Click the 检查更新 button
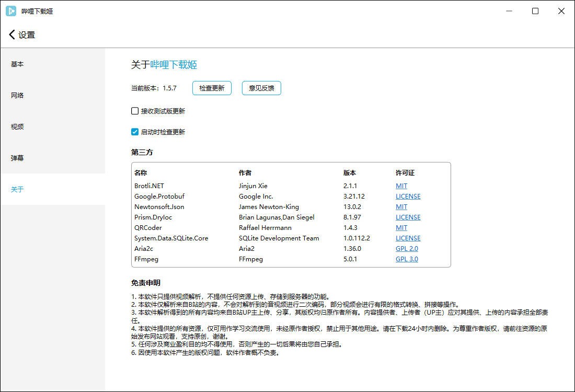The height and width of the screenshot is (392, 575). click(x=212, y=88)
